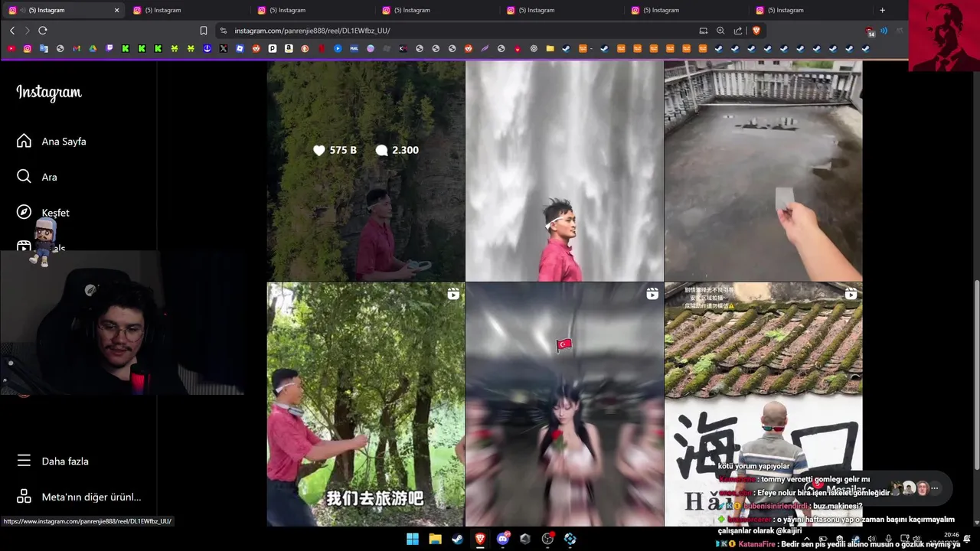
Task: Switch to the second Instagram tab
Action: click(188, 10)
